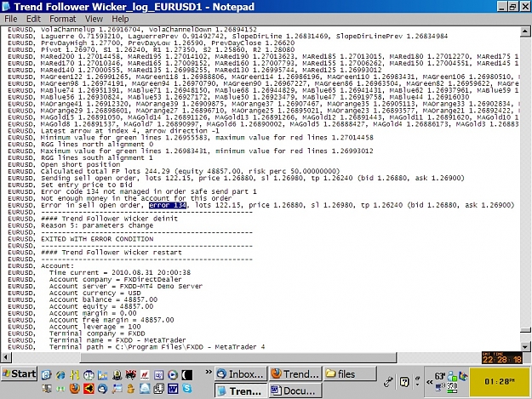Click the vertical scrollbar thumb near bottom

coord(525,330)
